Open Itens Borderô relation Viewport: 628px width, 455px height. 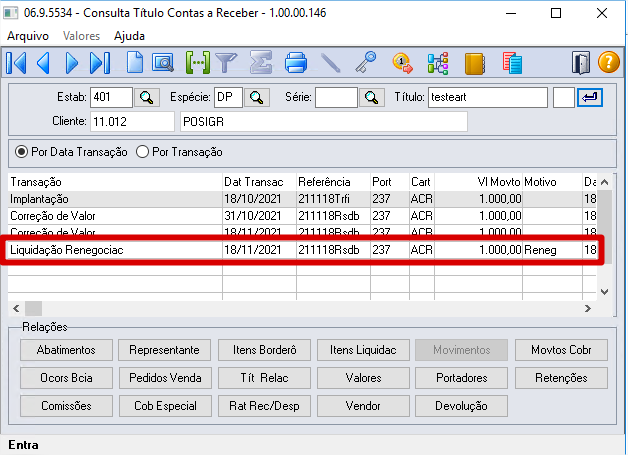click(264, 350)
